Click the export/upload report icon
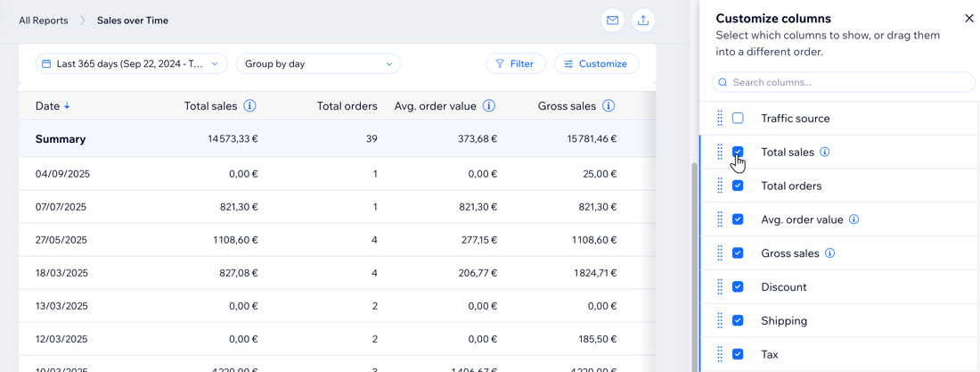Viewport: 980px width, 372px height. (x=643, y=21)
